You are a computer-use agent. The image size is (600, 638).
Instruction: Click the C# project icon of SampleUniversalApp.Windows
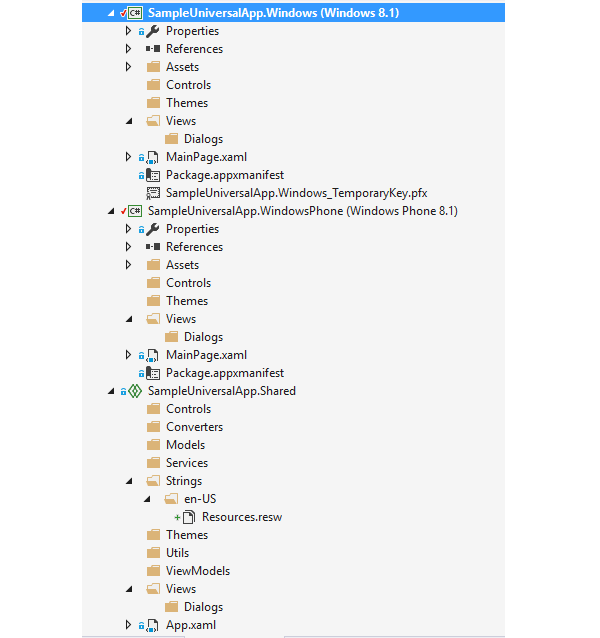pyautogui.click(x=135, y=13)
